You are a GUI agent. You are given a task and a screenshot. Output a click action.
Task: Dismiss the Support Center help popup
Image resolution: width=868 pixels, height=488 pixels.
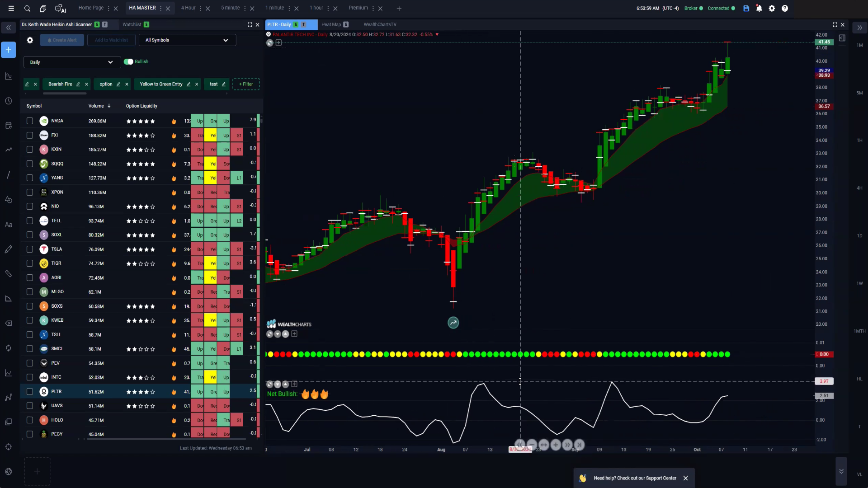pos(685,478)
